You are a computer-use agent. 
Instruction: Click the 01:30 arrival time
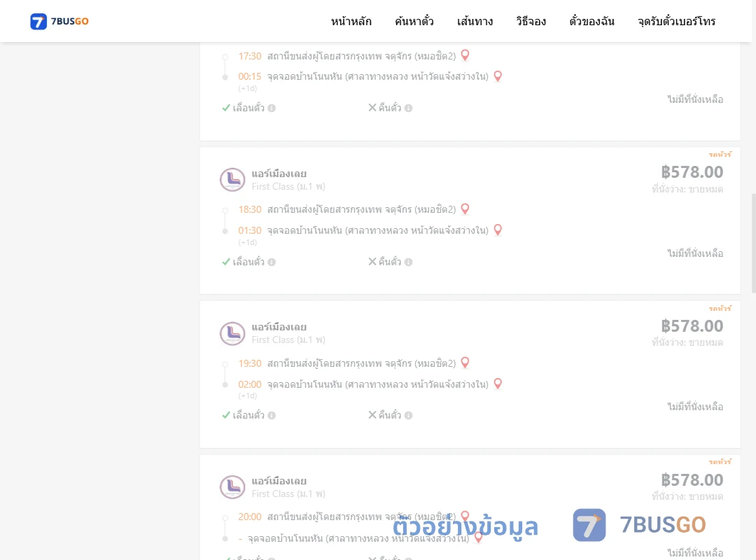coord(250,230)
